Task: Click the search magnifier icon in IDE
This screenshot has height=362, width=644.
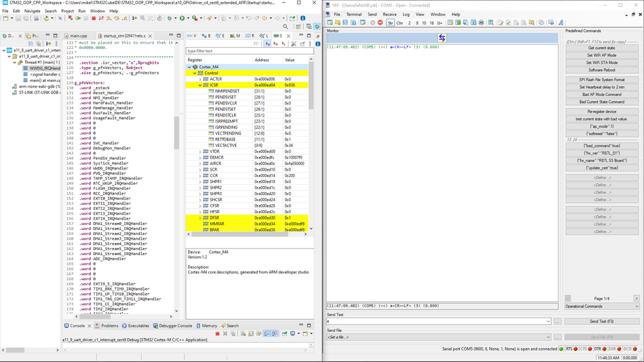Action: 286,26
